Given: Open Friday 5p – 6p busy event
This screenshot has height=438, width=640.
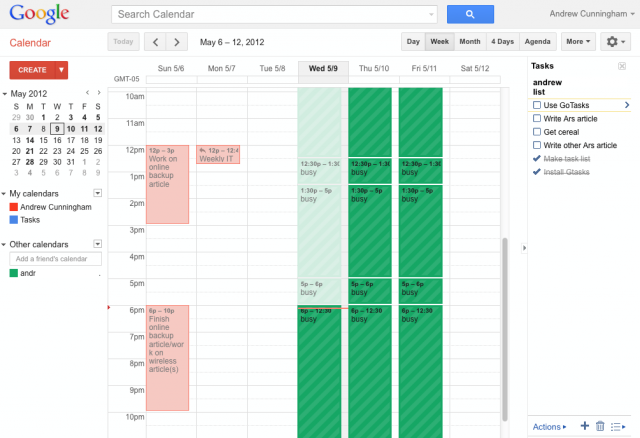Looking at the screenshot, I should coord(420,291).
